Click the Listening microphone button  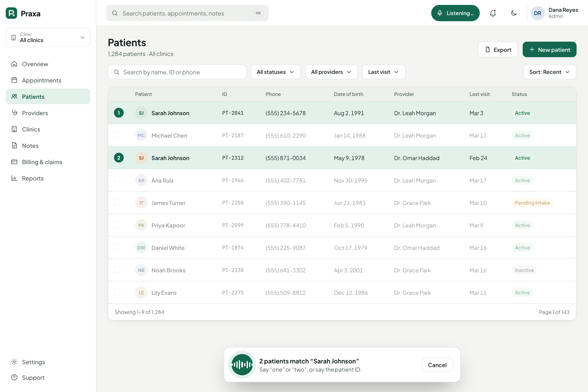coord(455,13)
